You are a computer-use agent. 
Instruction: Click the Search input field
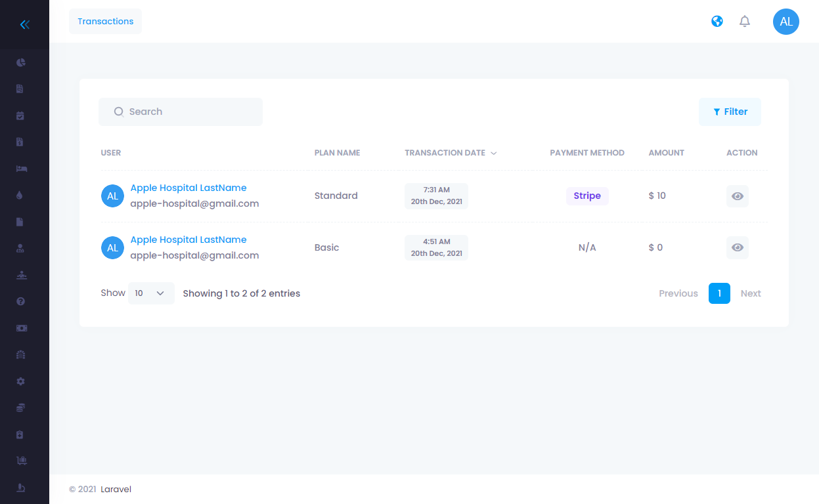tap(181, 112)
